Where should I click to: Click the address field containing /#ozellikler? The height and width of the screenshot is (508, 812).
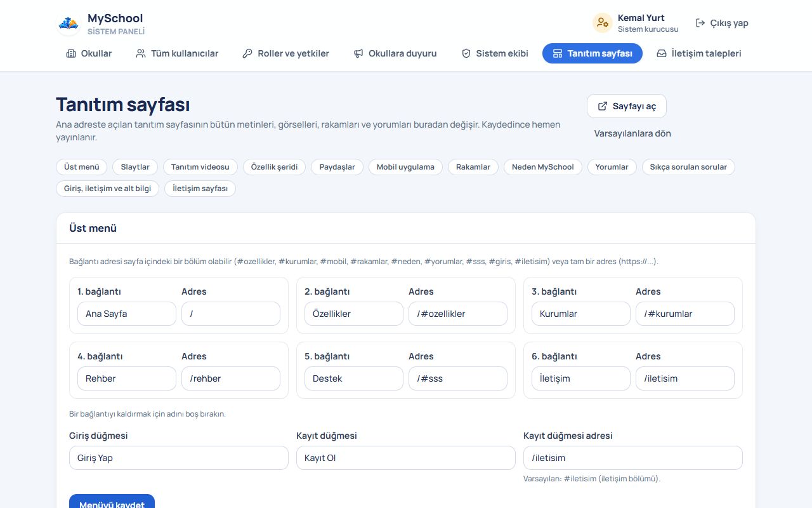tap(458, 314)
